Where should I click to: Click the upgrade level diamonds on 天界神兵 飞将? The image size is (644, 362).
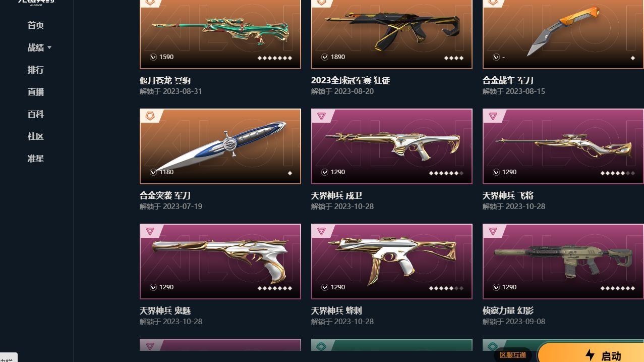coord(618,173)
